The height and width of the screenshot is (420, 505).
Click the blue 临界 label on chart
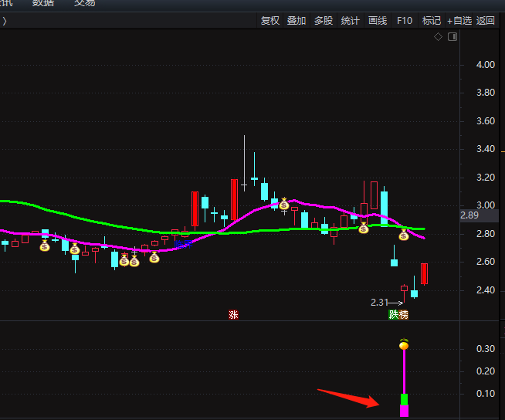coord(183,244)
